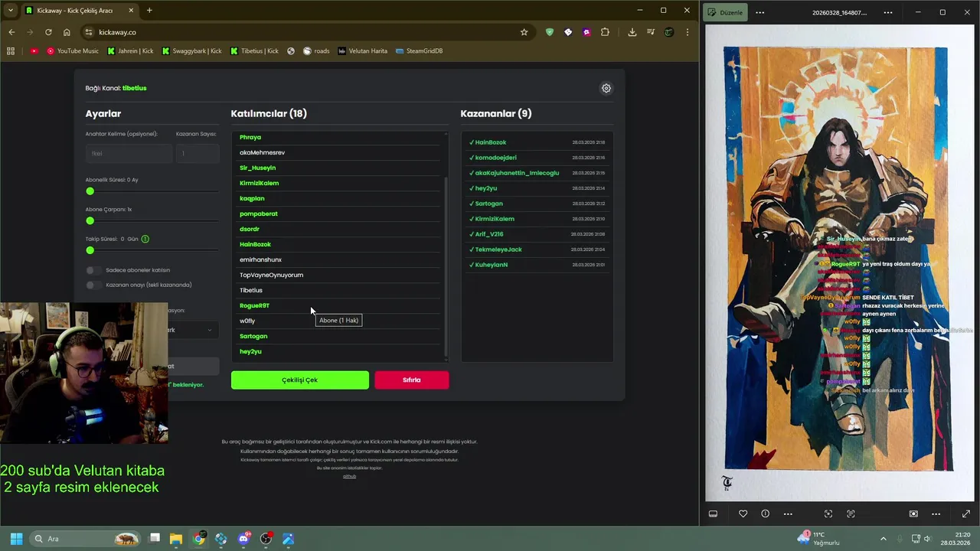Click the Photos text scan icon

click(851, 514)
